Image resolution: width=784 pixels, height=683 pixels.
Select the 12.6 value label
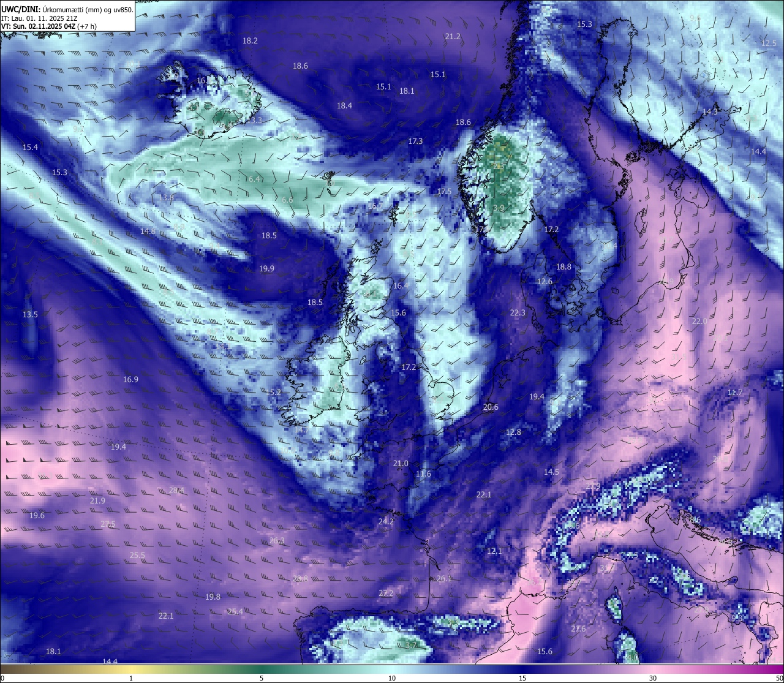(545, 282)
